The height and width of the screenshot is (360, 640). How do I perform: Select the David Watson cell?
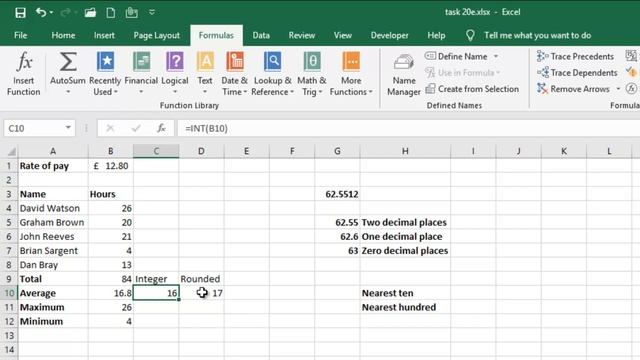click(x=53, y=208)
